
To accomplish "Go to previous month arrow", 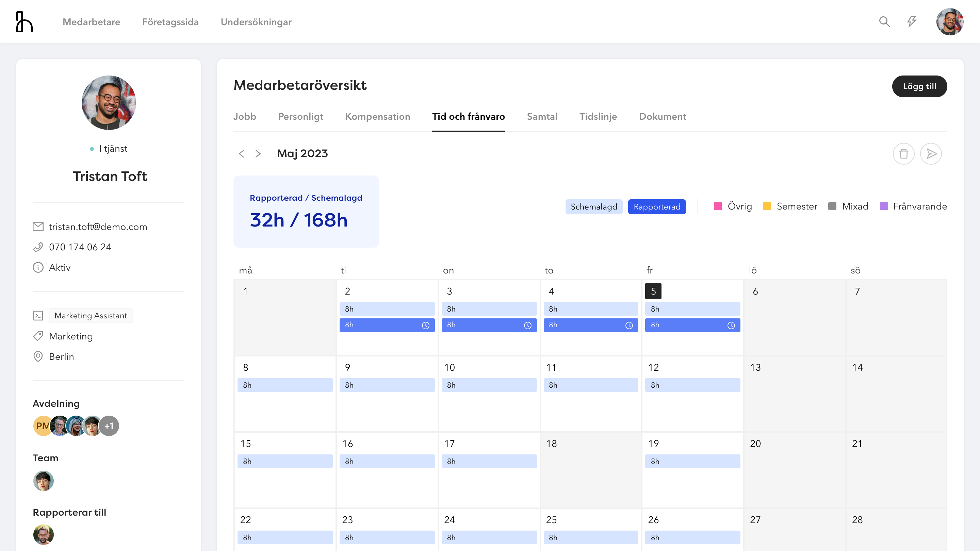I will click(241, 154).
